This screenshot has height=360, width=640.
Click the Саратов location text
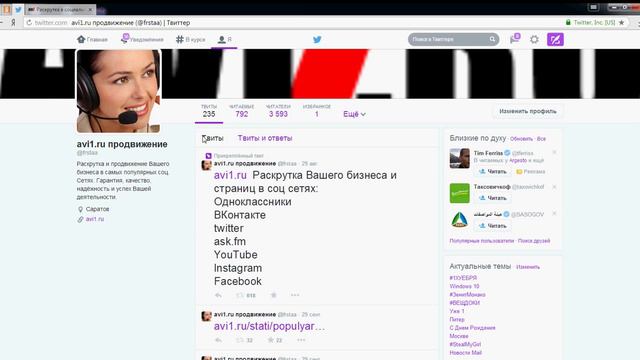tap(97, 209)
